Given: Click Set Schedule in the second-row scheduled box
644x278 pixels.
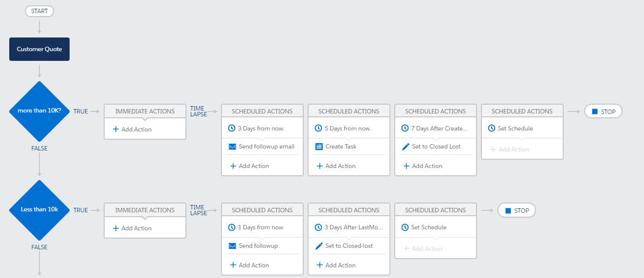Looking at the screenshot, I should tap(428, 227).
